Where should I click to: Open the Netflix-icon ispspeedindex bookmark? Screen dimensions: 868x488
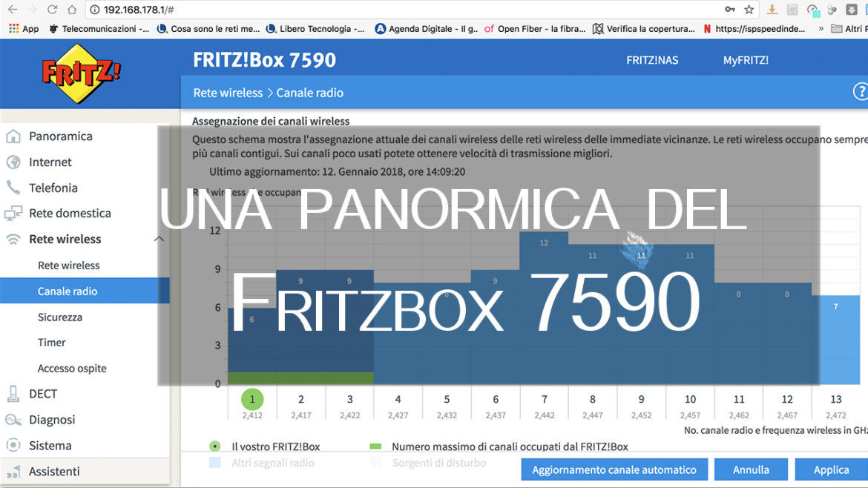(754, 29)
